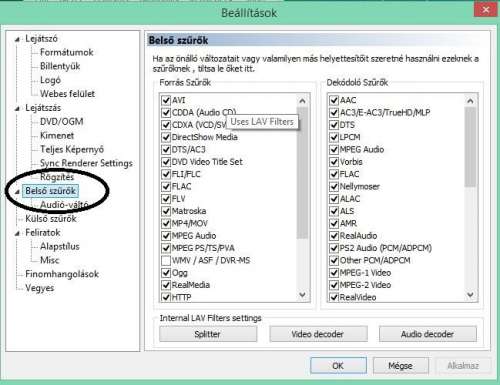Click the source filters list scrollbar thumb
Image resolution: width=500 pixels, height=385 pixels.
(302, 173)
